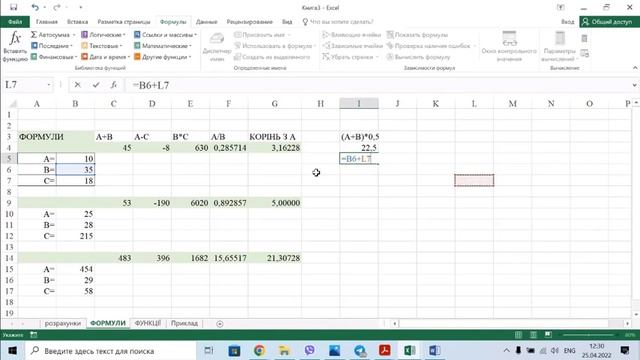Switch to the Insert (Вставка) tab
The image size is (640, 360).
point(78,22)
